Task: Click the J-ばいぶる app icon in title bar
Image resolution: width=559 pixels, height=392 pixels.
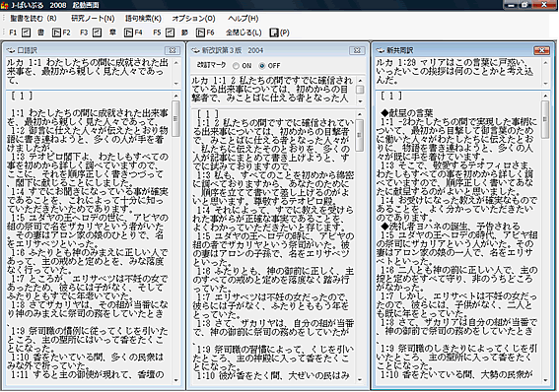Action: 5,5
